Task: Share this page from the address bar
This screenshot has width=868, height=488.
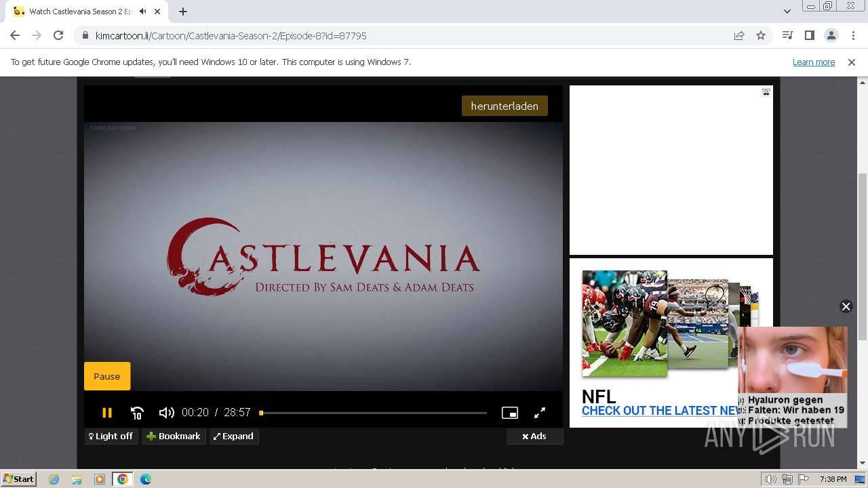Action: pos(739,35)
